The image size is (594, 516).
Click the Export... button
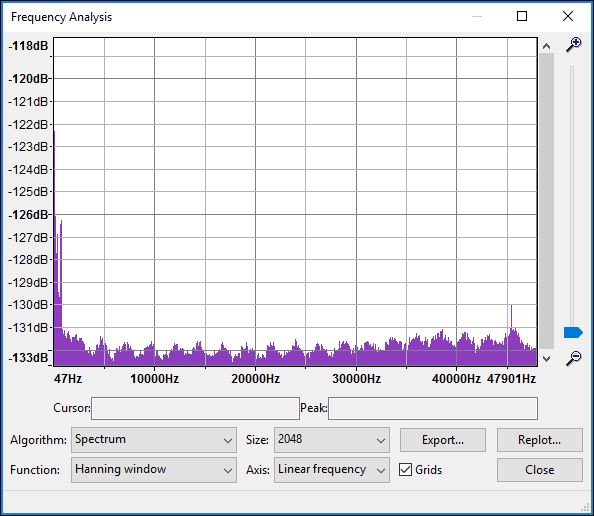coord(443,440)
